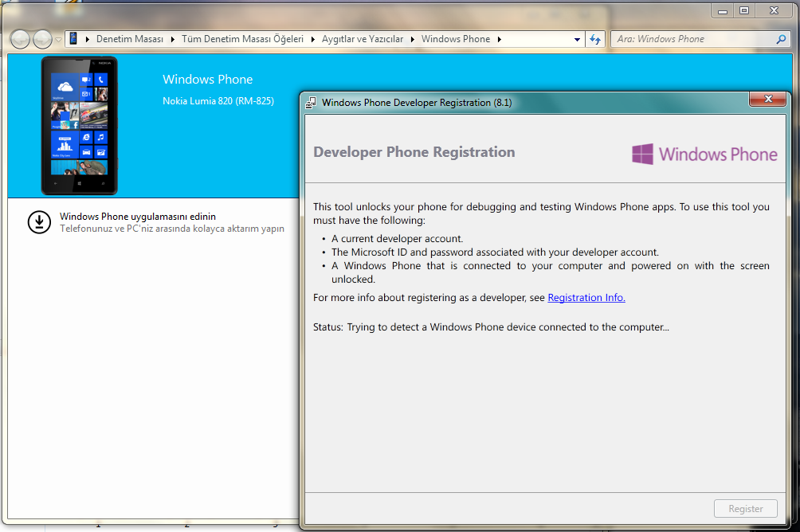Open Denetim Masası in the breadcrumb
The width and height of the screenshot is (800, 532).
click(x=130, y=39)
